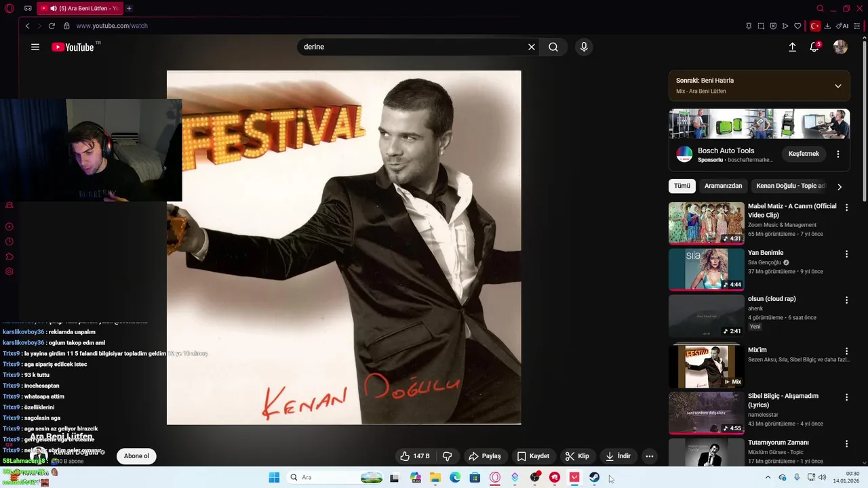Viewport: 868px width, 488px height.
Task: Open options for olsun (cloud rap)
Action: pos(846,300)
